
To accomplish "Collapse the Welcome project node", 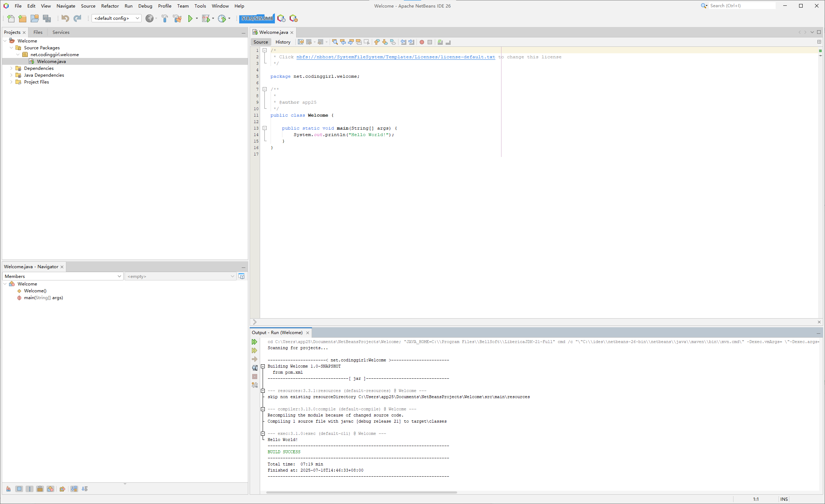I will 5,41.
